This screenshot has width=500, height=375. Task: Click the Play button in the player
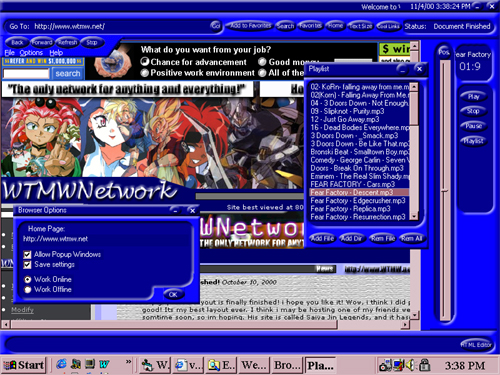[473, 97]
